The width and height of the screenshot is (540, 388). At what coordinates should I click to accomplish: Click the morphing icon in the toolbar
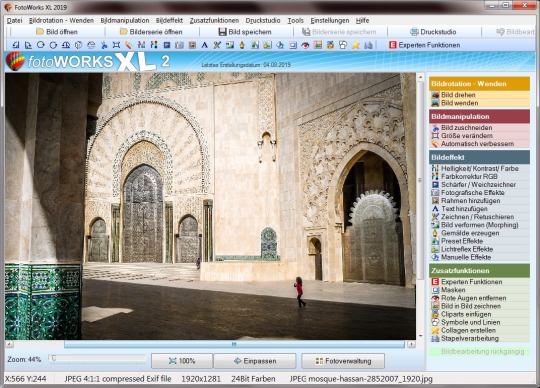point(230,45)
